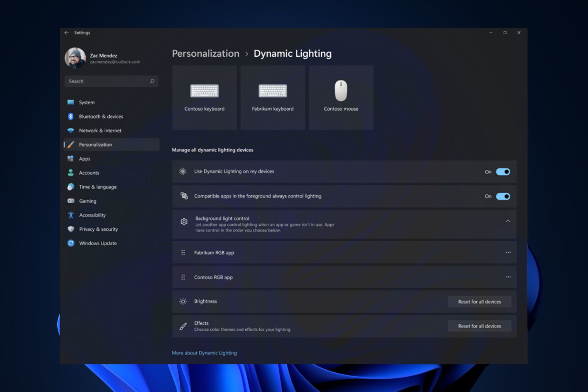This screenshot has height=392, width=588.
Task: Click the Time & language globe icon
Action: [x=71, y=187]
